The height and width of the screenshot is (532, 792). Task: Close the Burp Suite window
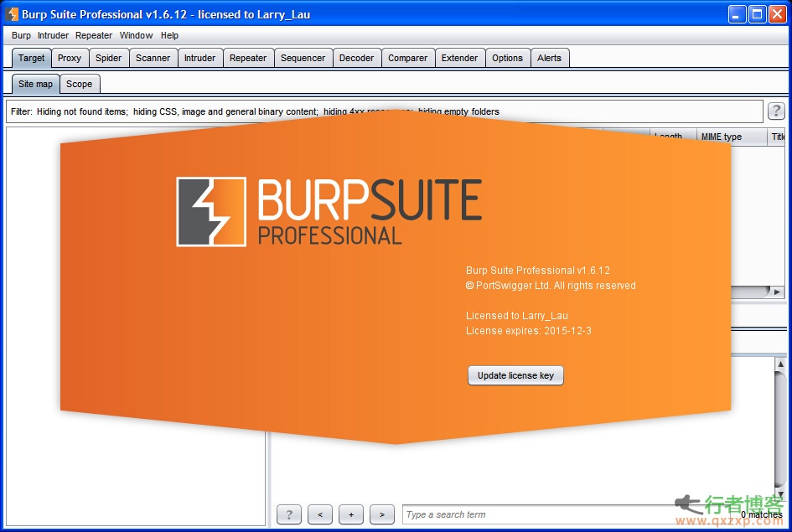[x=778, y=14]
